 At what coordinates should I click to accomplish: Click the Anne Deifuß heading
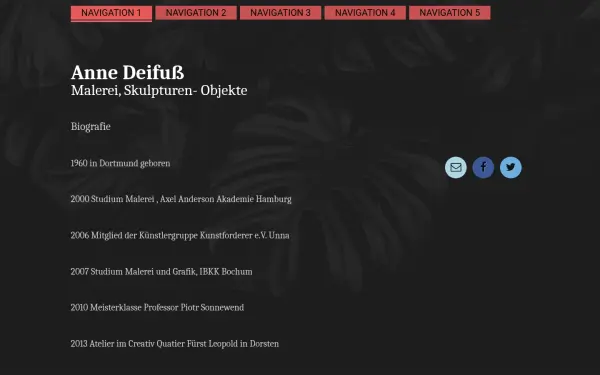click(127, 73)
